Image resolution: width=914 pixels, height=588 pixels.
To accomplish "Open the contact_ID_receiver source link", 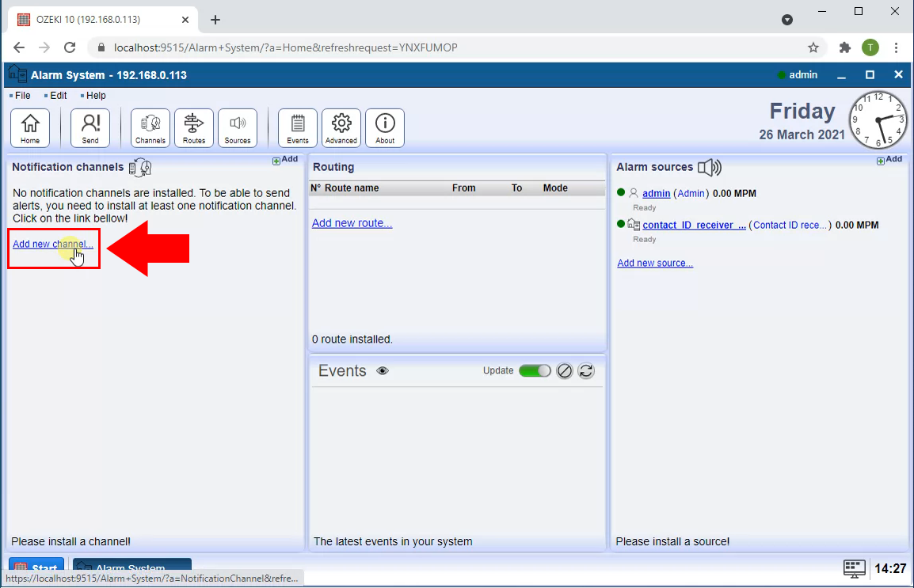I will click(695, 226).
